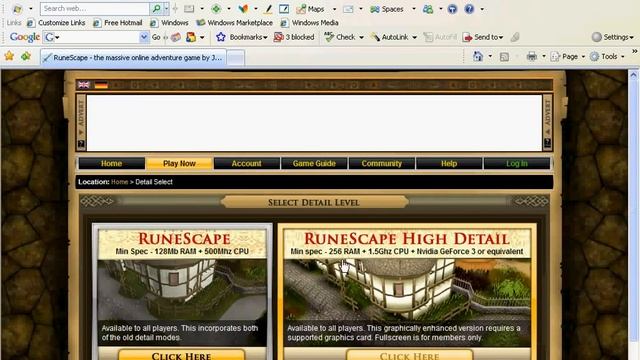Screen dimensions: 640x360
Task: Expand the Home button dropdown arrow
Action: coord(490,56)
